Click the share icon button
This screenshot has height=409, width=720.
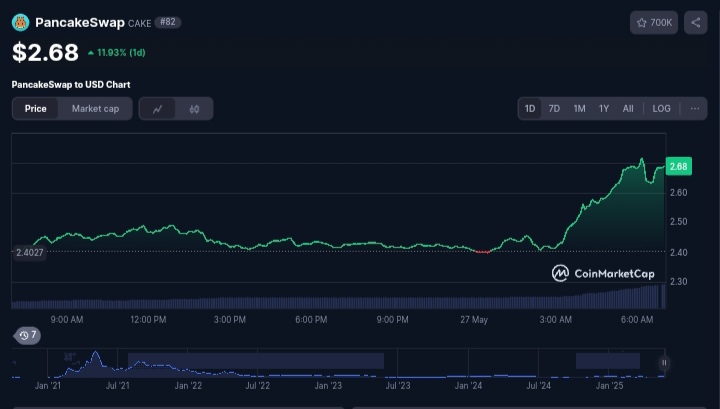tap(695, 22)
